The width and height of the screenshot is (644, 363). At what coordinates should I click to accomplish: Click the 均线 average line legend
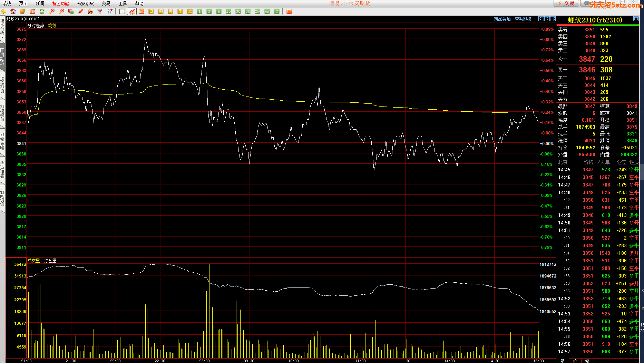(52, 26)
